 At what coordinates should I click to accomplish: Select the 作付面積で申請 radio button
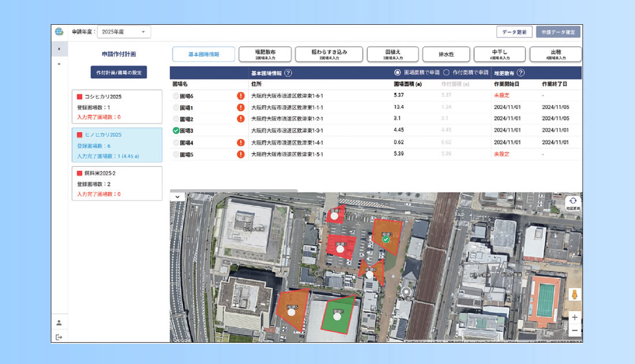(x=446, y=73)
